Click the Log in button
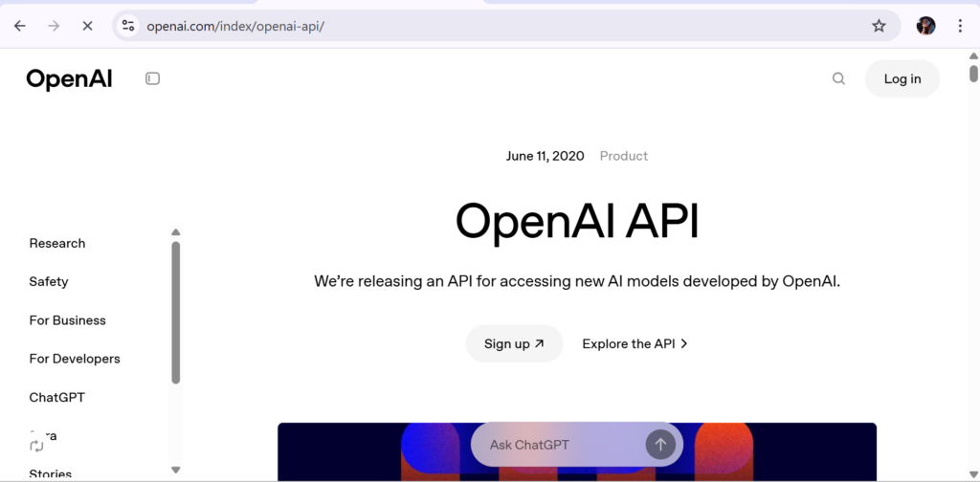 pyautogui.click(x=902, y=78)
